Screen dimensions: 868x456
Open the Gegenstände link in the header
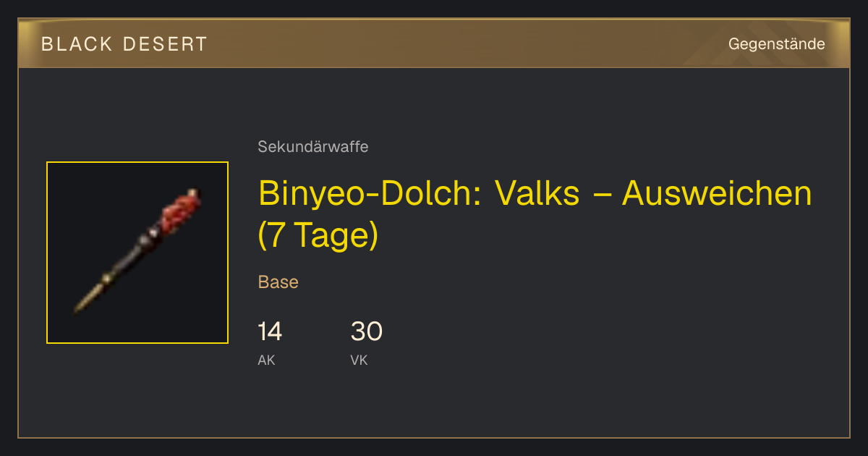(776, 44)
